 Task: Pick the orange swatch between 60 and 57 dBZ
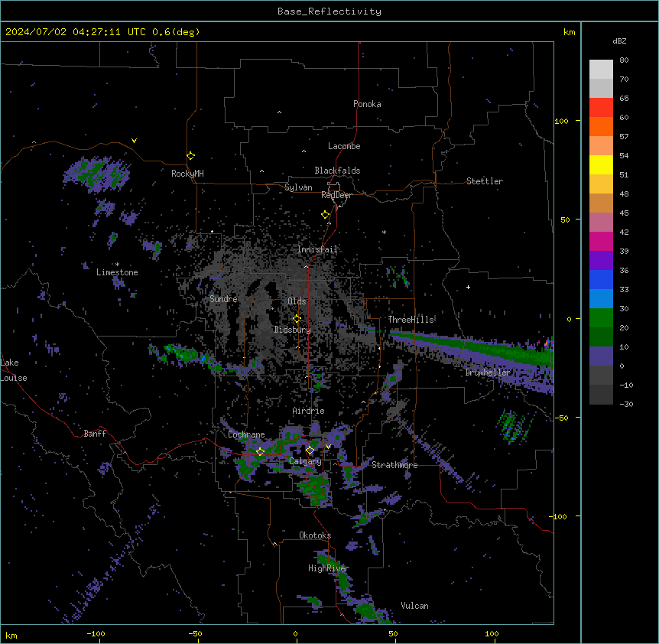click(x=601, y=126)
